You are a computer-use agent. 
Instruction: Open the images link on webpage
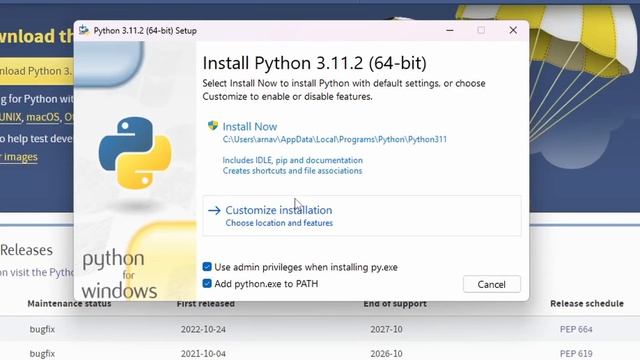(x=20, y=157)
